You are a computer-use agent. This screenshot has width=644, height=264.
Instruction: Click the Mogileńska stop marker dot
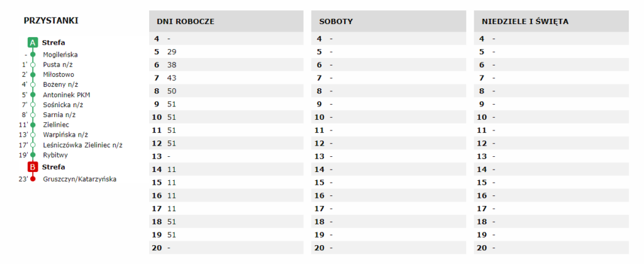[33, 55]
